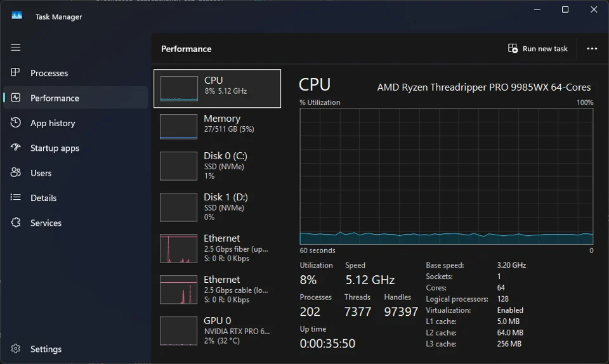Screen dimensions: 609x364
Task: Close the Task Manager window
Action: [x=594, y=10]
